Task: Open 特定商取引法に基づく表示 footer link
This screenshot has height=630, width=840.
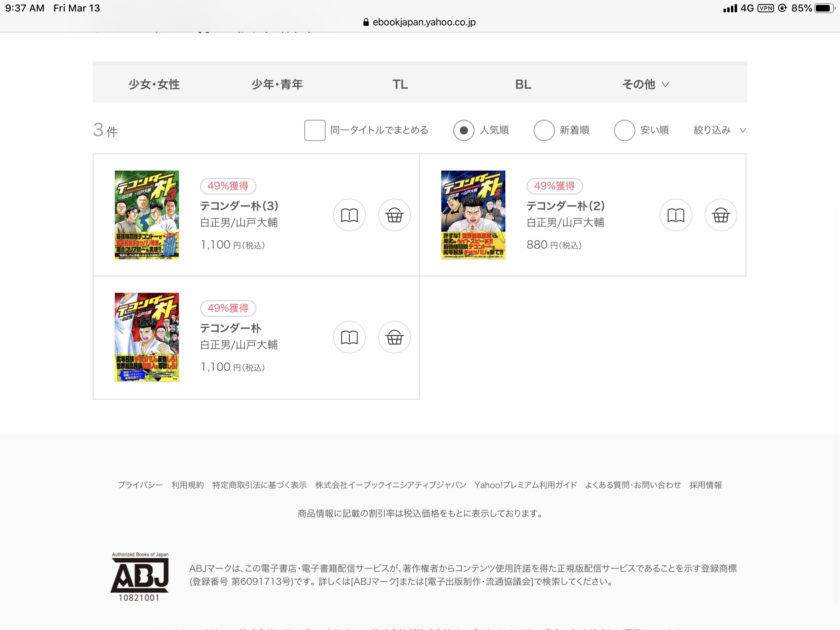Action: (x=259, y=485)
